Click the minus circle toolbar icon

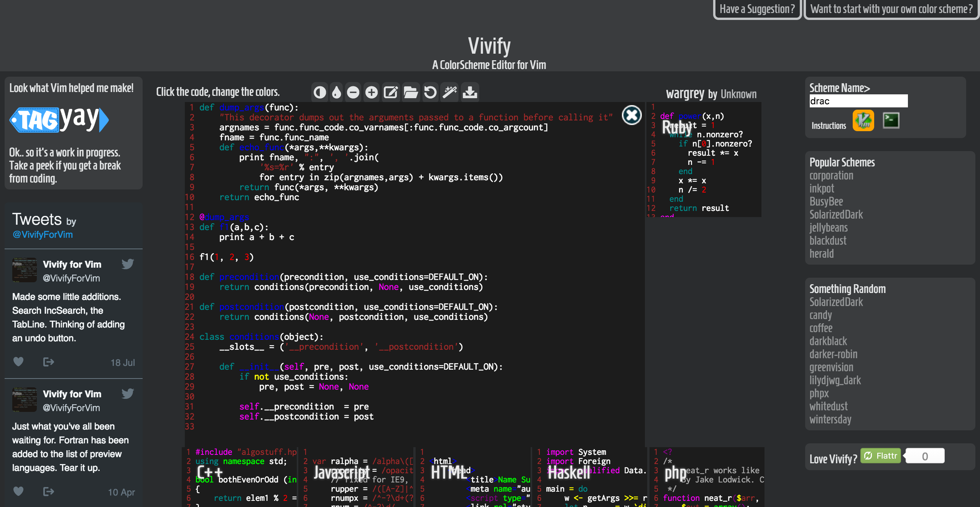click(x=353, y=92)
